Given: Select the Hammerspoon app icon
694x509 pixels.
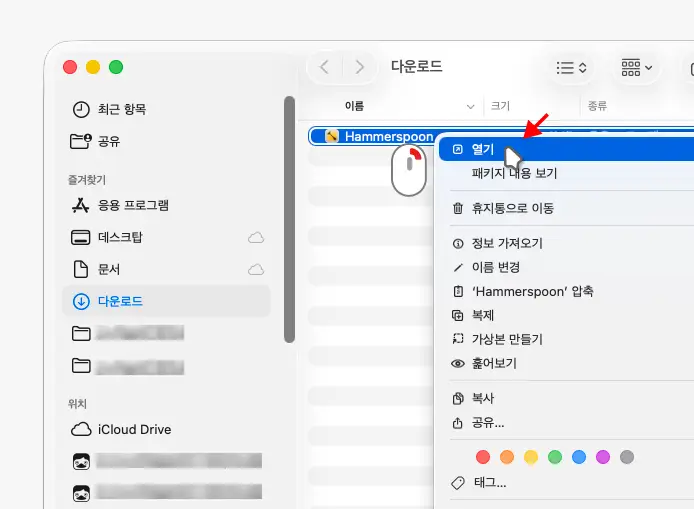Looking at the screenshot, I should coord(332,136).
